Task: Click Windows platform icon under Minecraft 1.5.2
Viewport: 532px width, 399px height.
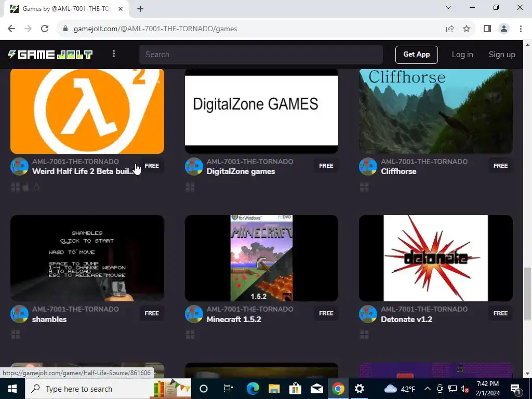Action: click(x=190, y=335)
